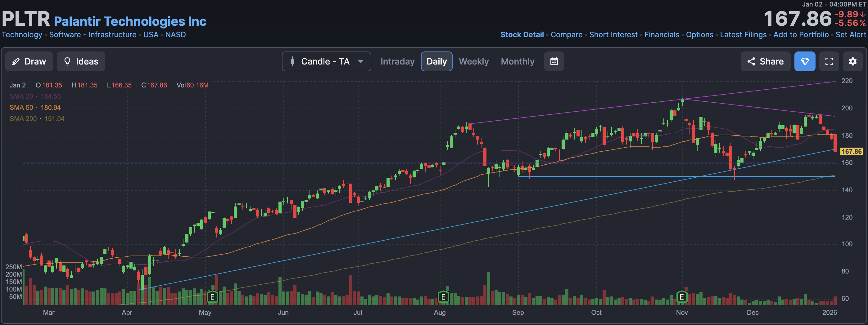This screenshot has width=868, height=325.
Task: Open the Stock Detail link
Action: tap(522, 35)
